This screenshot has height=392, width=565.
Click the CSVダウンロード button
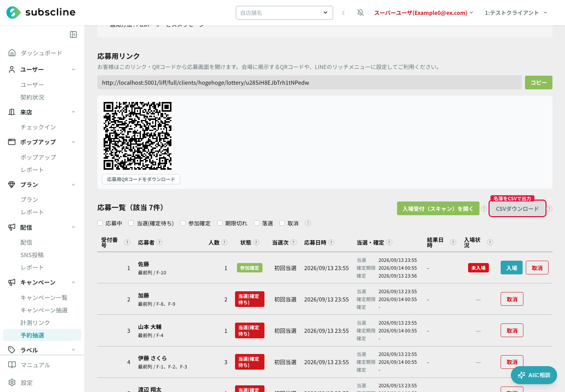[x=518, y=209]
